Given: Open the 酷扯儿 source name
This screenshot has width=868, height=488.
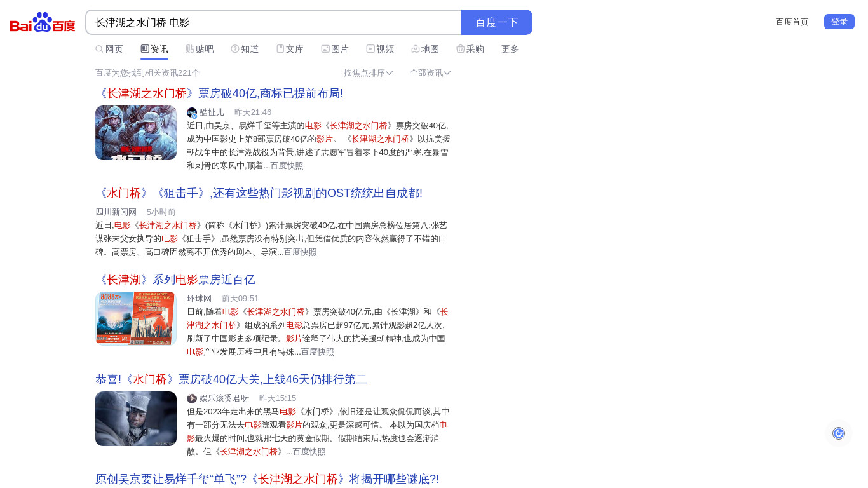Looking at the screenshot, I should point(212,112).
